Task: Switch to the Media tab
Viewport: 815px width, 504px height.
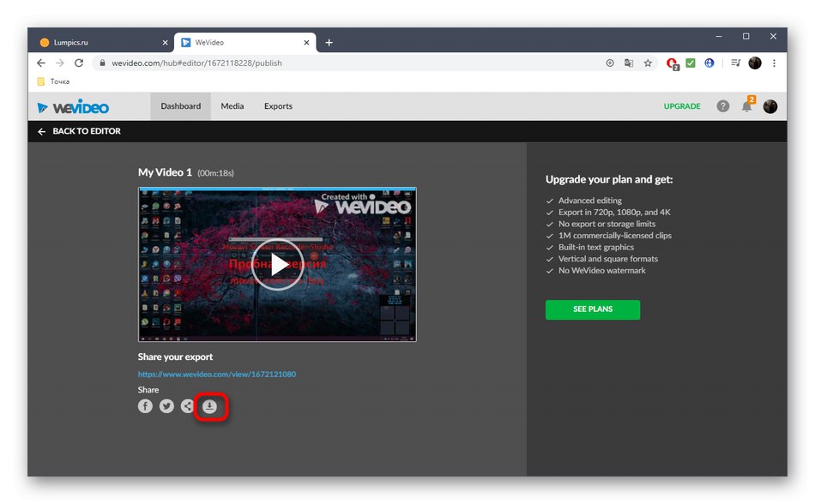Action: 232,106
